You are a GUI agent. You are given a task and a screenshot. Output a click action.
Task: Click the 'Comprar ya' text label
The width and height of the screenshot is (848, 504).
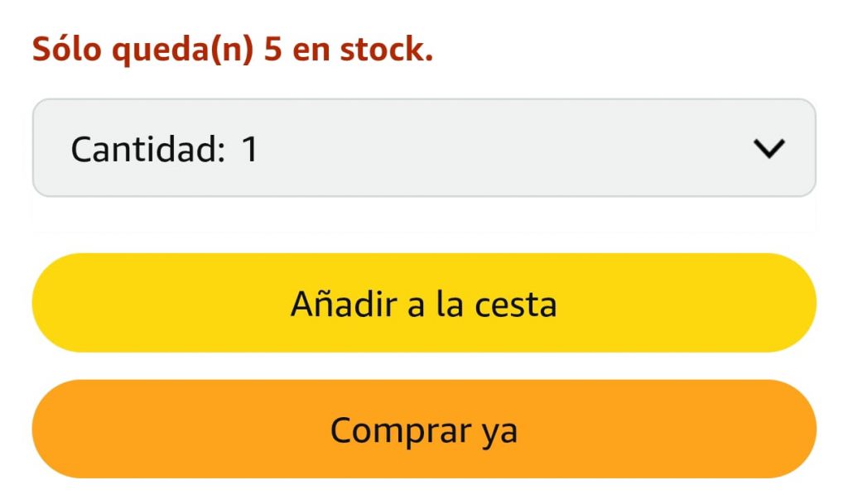click(x=423, y=430)
